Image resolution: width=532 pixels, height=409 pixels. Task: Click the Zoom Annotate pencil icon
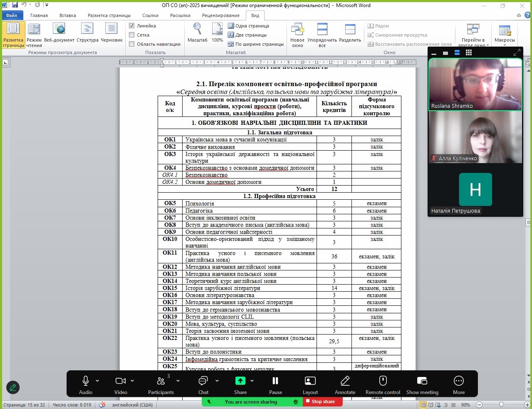345,381
